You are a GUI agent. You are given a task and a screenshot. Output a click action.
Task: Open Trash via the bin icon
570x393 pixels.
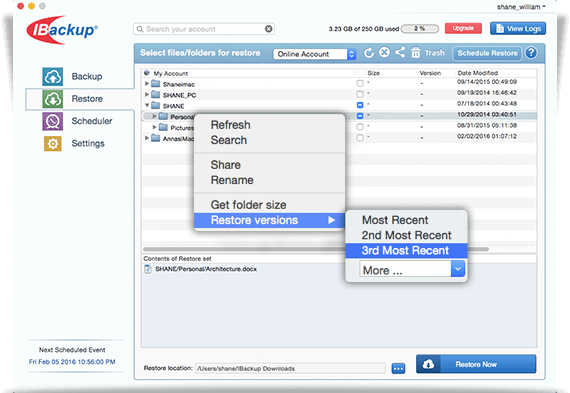(416, 53)
